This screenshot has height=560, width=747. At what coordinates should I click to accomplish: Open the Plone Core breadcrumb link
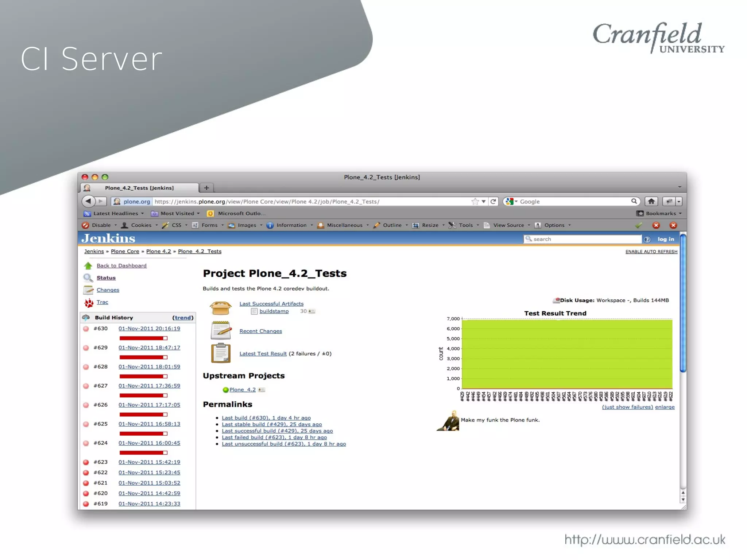coord(125,251)
